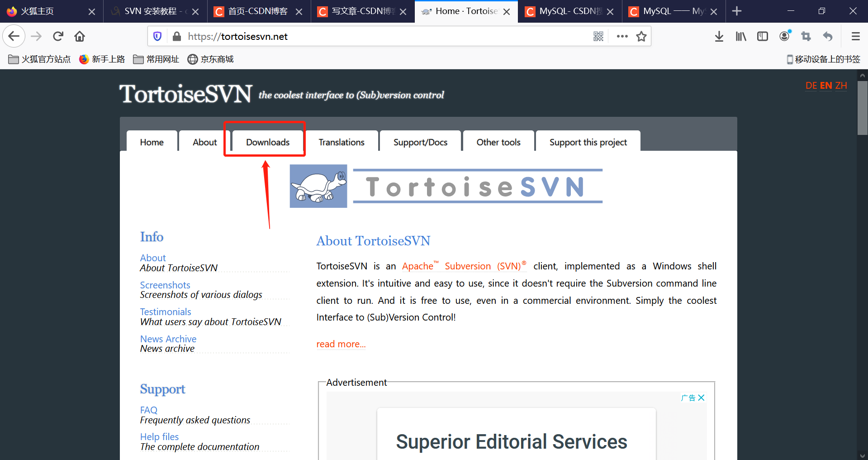The width and height of the screenshot is (868, 460).
Task: Switch to the Downloads tab on the website
Action: 267,142
